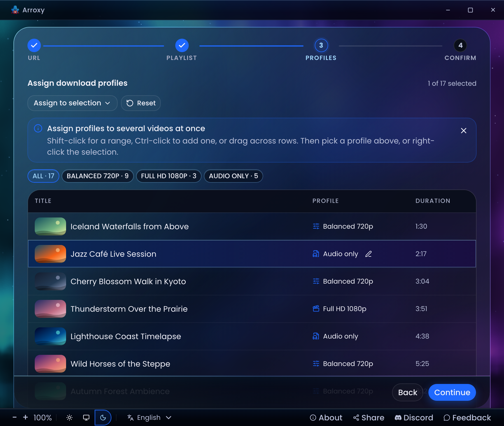Select the Lighthouse Coast Timelapse title
The width and height of the screenshot is (504, 426).
[x=126, y=336]
